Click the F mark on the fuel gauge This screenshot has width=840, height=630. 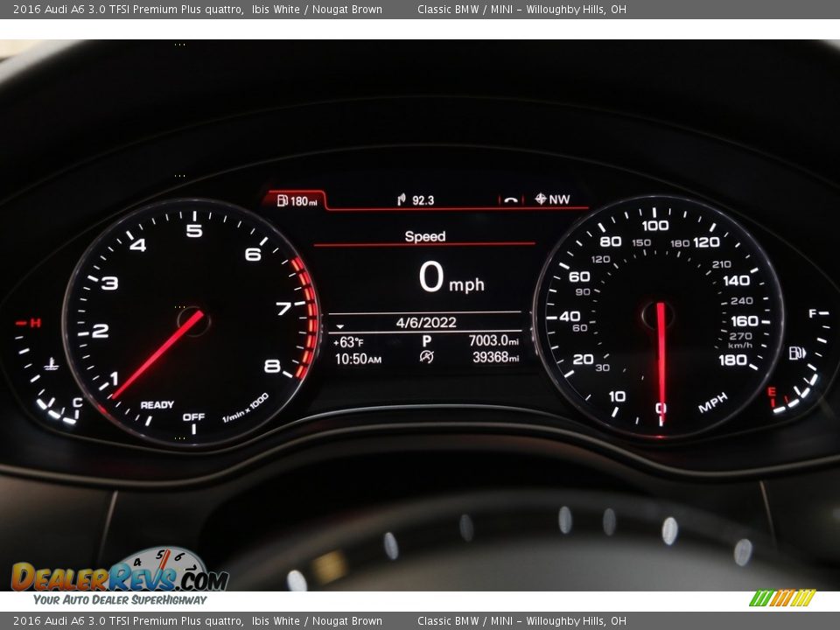click(813, 313)
